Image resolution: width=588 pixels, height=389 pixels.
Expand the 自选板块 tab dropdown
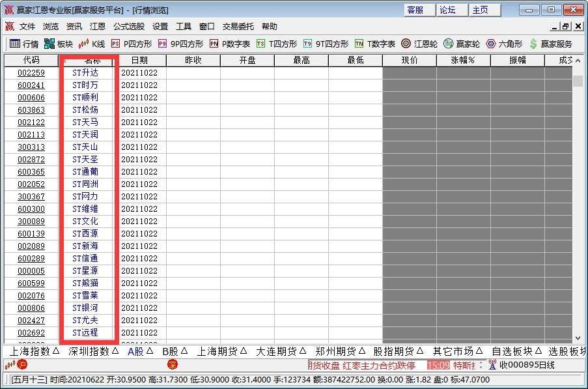point(539,351)
